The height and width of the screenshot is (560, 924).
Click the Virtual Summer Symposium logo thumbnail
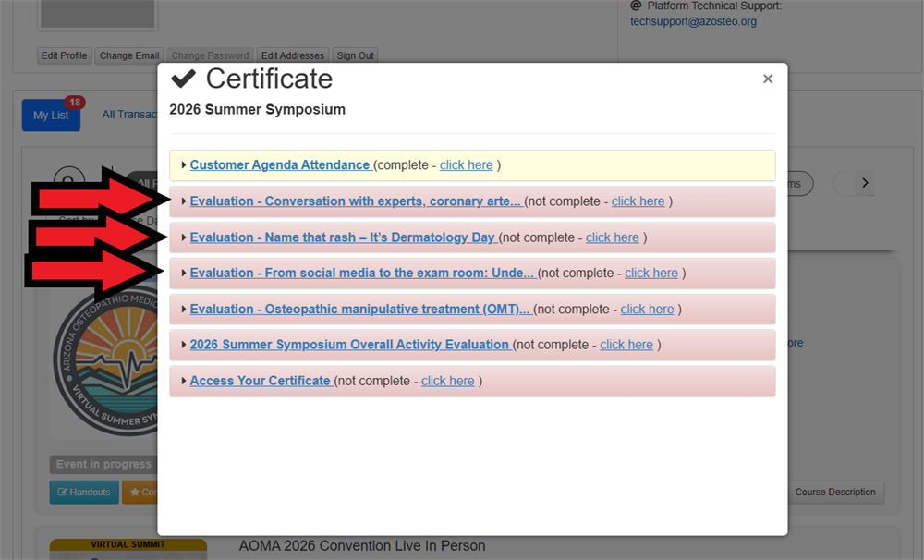coord(106,362)
